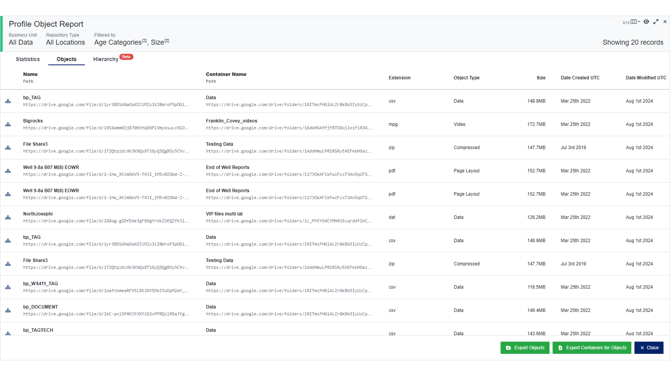
Task: Toggle the eye visibility icon in header
Action: (646, 22)
